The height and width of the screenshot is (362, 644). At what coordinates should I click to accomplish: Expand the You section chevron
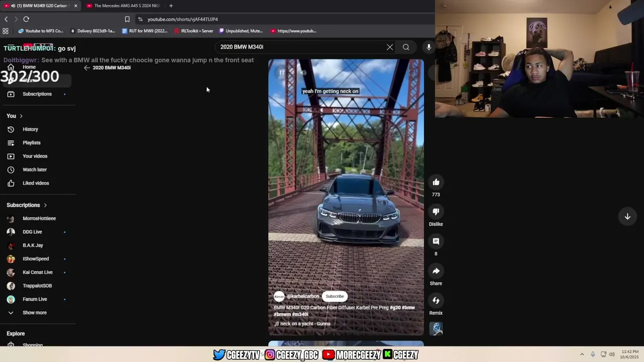[x=21, y=116]
